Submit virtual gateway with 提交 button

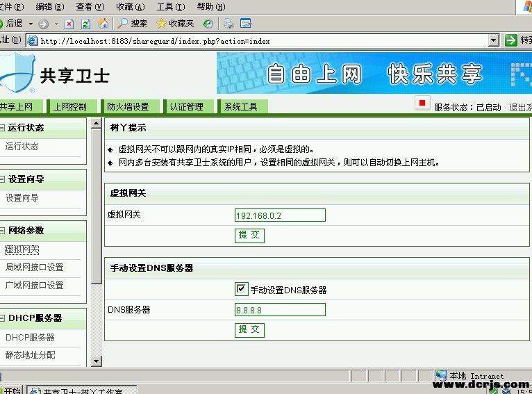click(x=249, y=235)
